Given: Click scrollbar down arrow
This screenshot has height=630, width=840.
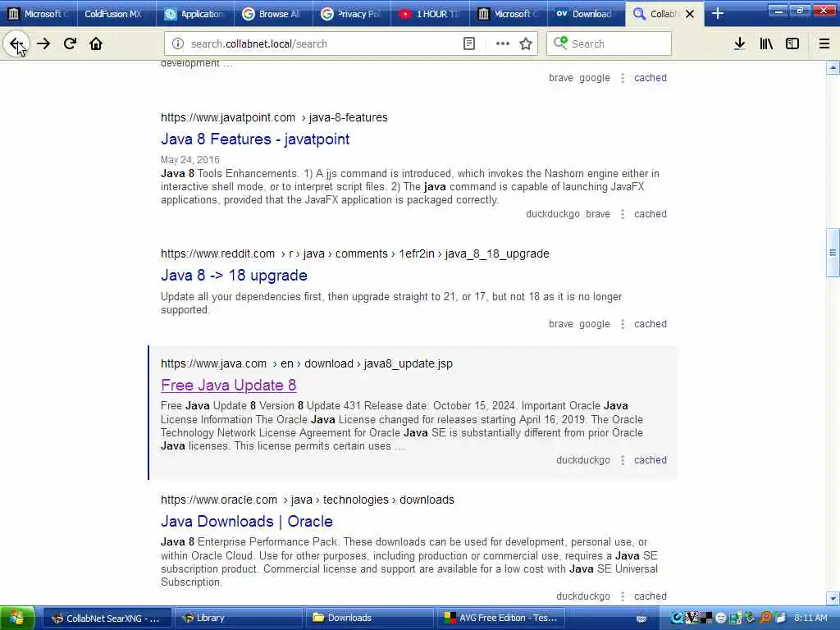Looking at the screenshot, I should [833, 598].
